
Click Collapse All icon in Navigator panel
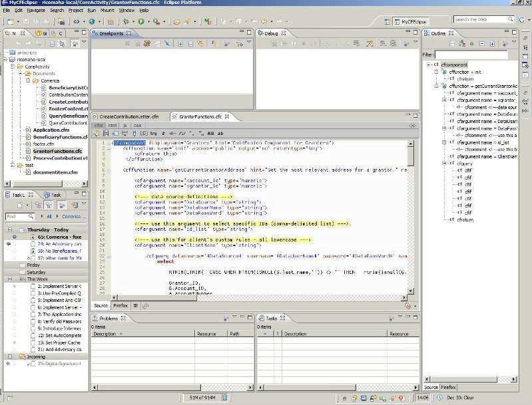click(x=52, y=44)
